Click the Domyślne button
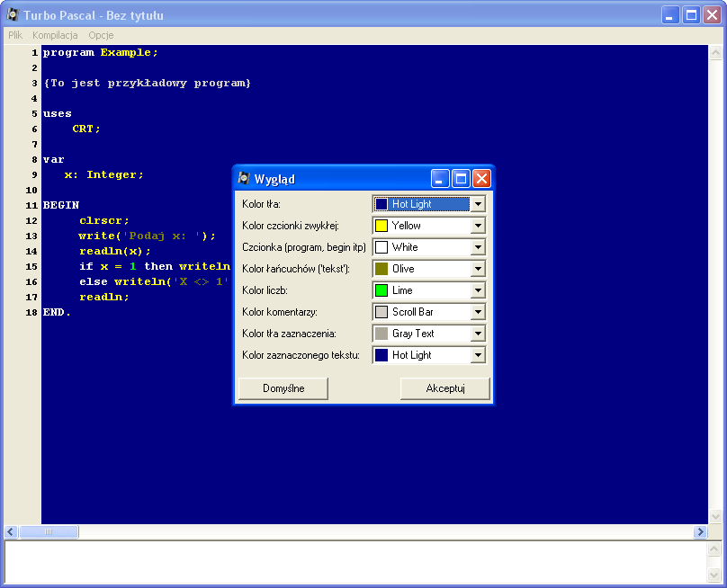 pos(283,388)
